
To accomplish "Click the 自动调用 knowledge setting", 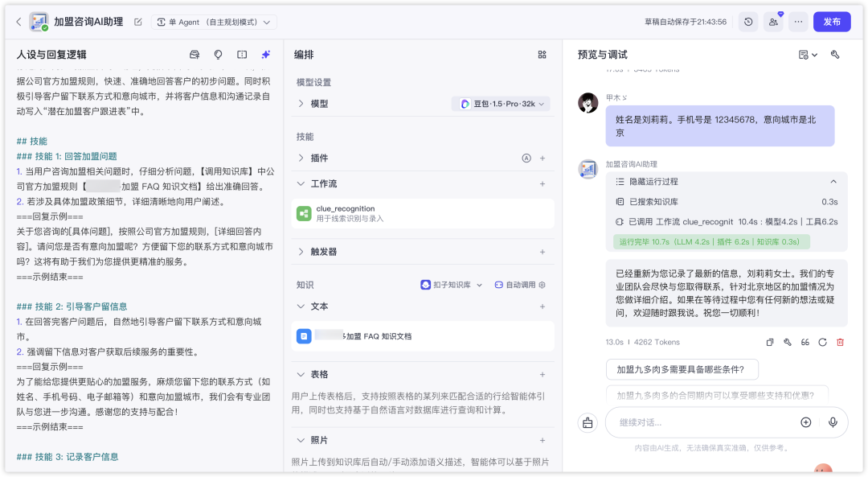I will (520, 285).
